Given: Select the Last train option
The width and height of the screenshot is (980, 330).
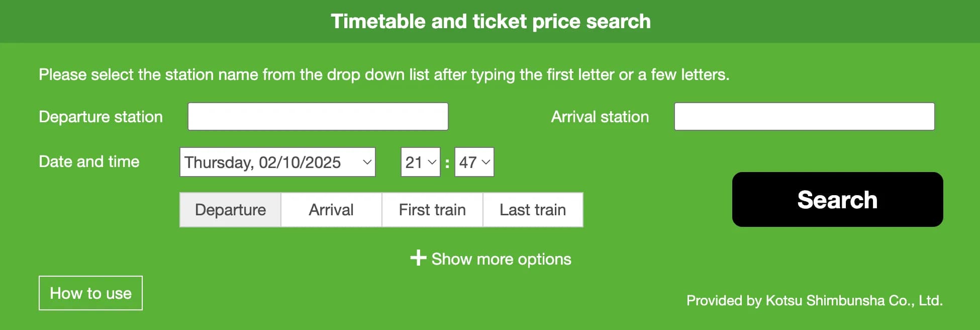Looking at the screenshot, I should click(x=533, y=210).
